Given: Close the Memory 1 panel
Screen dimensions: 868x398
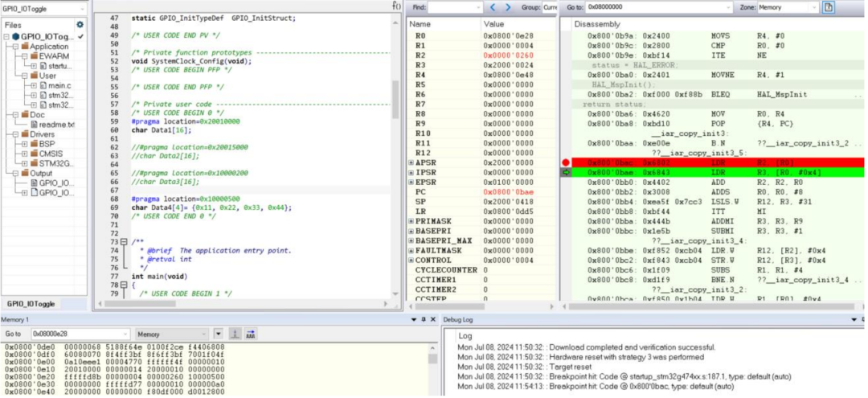Looking at the screenshot, I should pyautogui.click(x=433, y=320).
